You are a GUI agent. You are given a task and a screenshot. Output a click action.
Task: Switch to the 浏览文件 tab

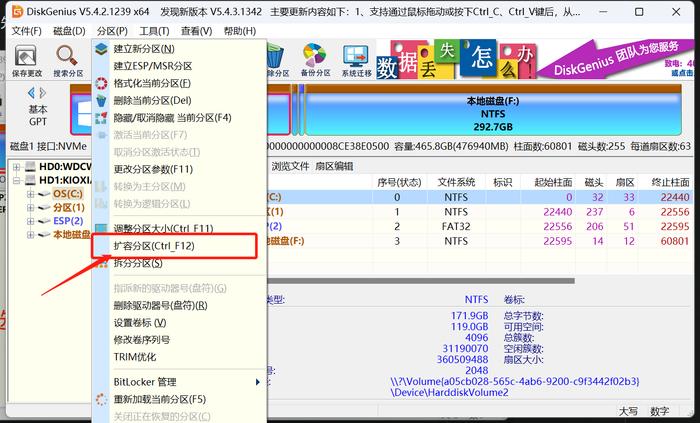[x=291, y=166]
